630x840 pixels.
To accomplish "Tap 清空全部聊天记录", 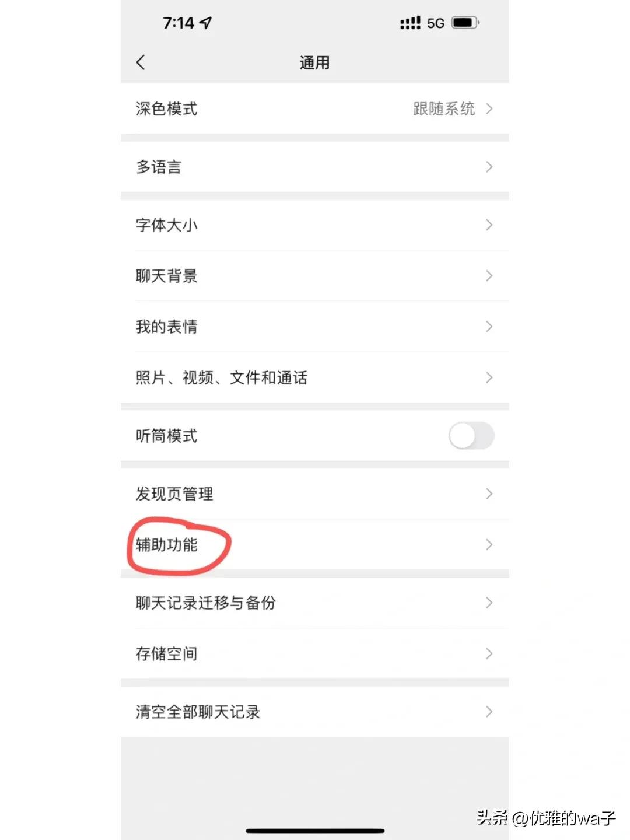I will coord(315,712).
